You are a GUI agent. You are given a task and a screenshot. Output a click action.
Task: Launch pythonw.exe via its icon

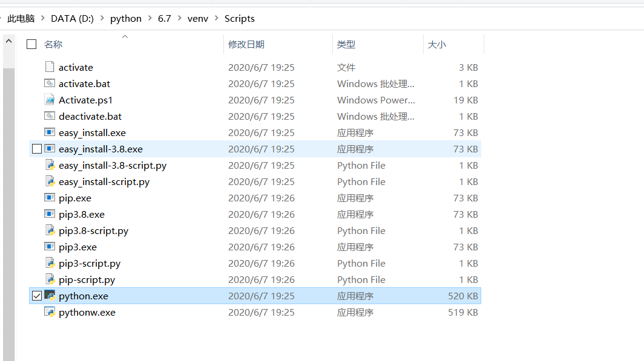coord(50,312)
